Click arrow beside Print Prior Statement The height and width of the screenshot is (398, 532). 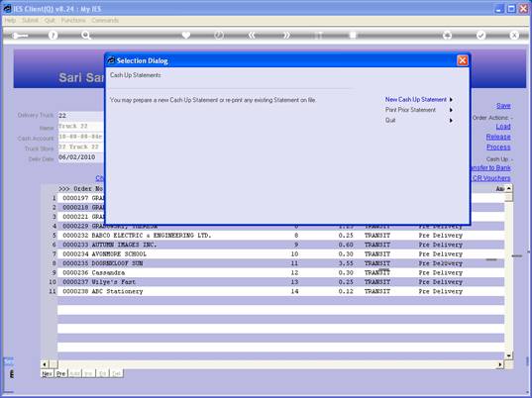[x=451, y=110]
